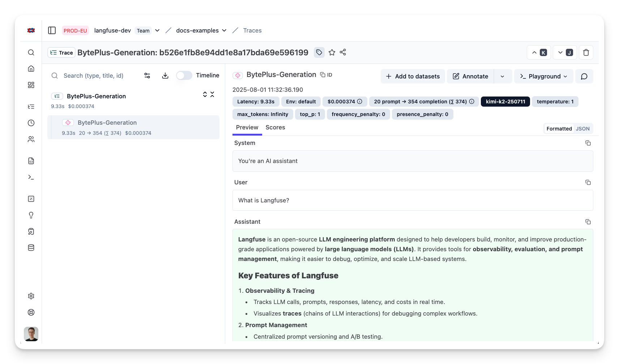This screenshot has height=364, width=619.
Task: Switch view to JSON format
Action: click(582, 129)
